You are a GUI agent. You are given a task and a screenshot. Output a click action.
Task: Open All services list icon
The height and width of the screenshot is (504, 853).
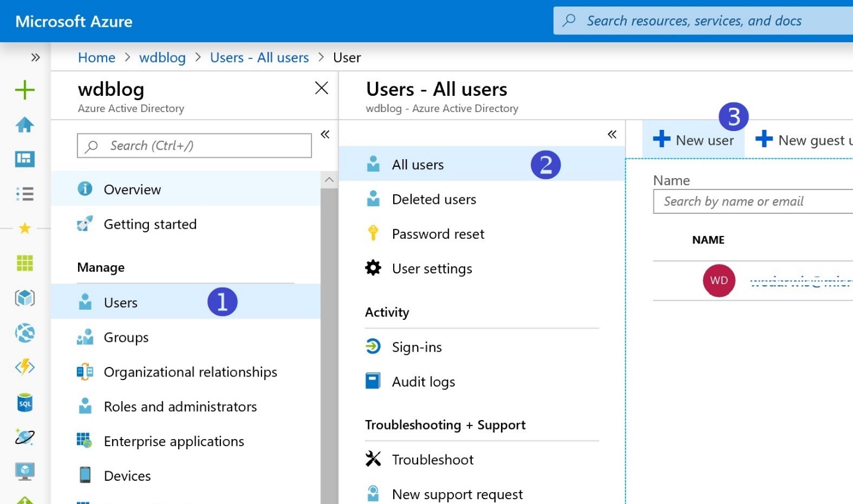[24, 194]
